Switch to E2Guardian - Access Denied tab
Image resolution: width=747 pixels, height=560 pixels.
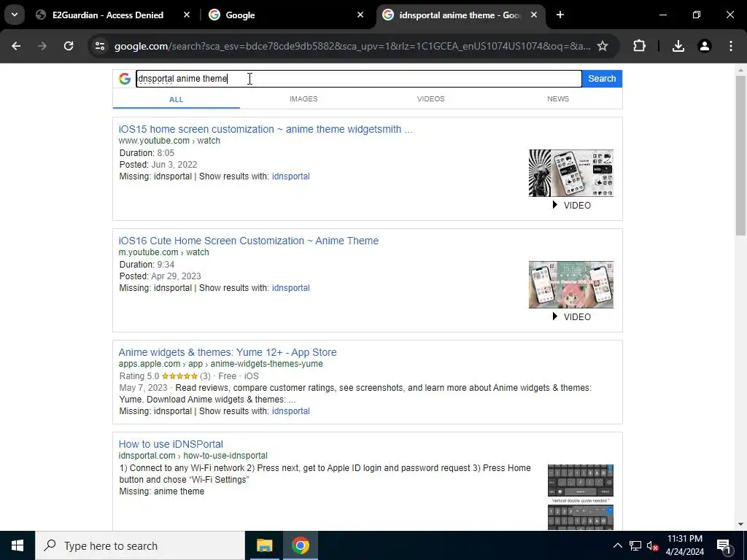coord(109,15)
